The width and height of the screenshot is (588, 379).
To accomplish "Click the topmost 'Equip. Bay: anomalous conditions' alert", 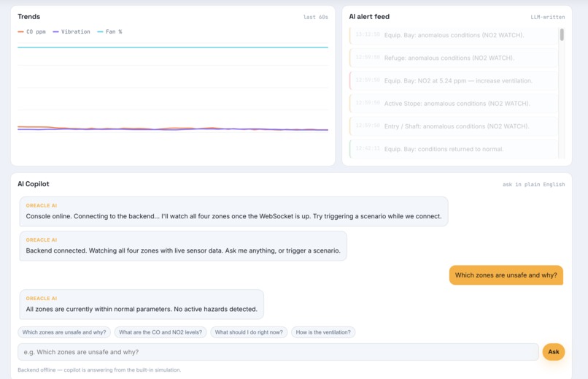I will (453, 35).
